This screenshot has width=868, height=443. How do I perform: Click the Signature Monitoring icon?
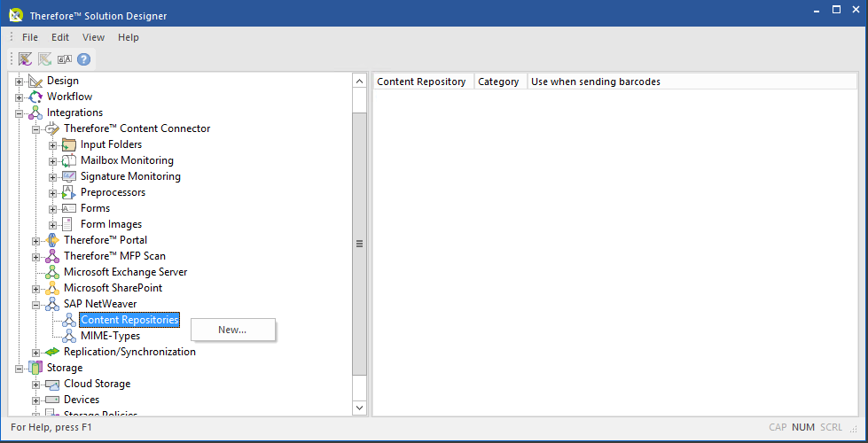69,176
